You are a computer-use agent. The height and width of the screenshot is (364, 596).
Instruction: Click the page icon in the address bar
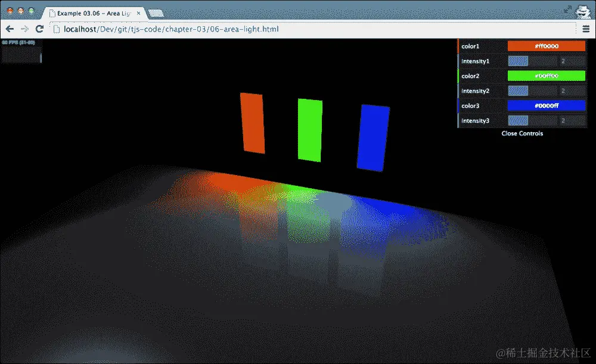pos(56,29)
